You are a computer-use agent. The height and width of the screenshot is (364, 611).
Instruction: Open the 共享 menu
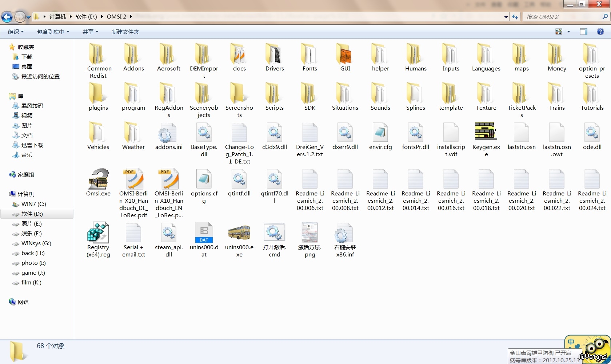(x=90, y=32)
